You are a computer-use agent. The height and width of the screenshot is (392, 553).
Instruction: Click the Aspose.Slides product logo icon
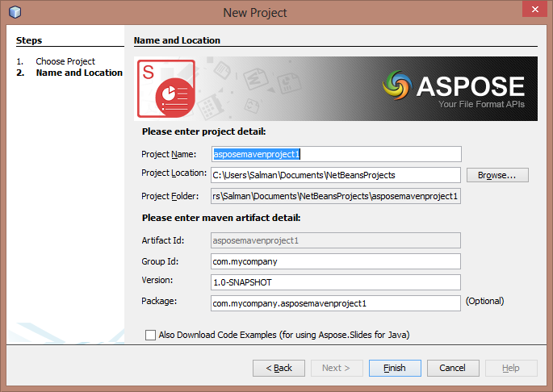point(166,89)
